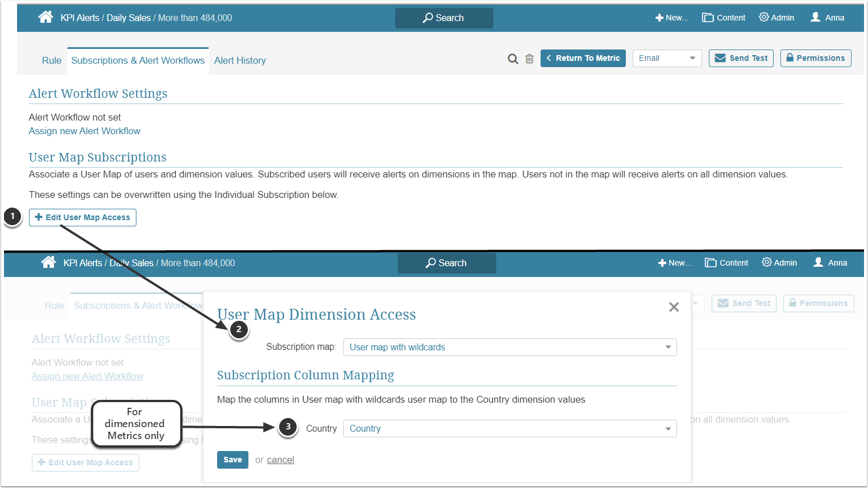Open the Admin menu in the upper header bar
Viewport: 868px width, 488px height.
tap(776, 18)
